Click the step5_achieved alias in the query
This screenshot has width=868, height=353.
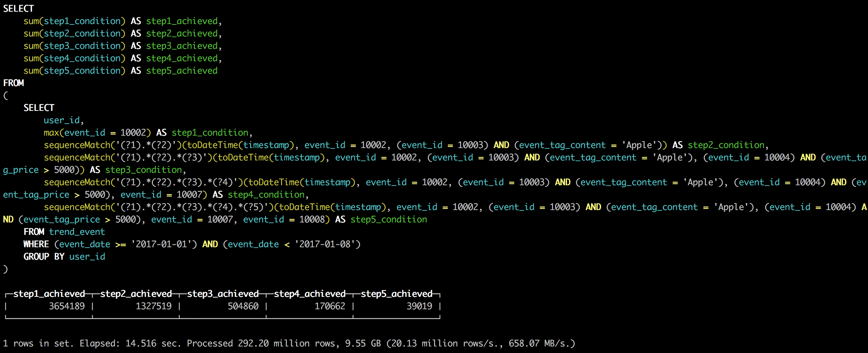click(182, 71)
